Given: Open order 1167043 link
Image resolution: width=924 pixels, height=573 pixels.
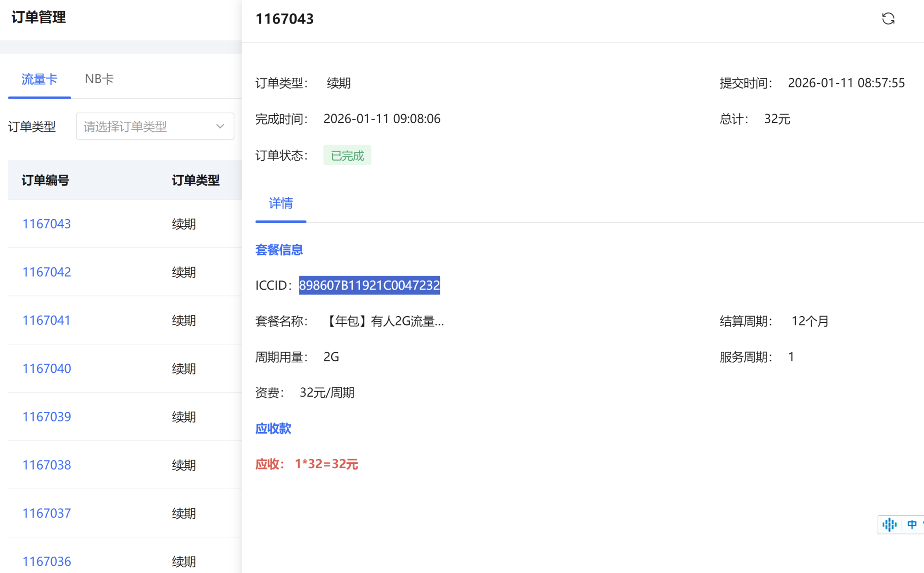Looking at the screenshot, I should point(47,224).
